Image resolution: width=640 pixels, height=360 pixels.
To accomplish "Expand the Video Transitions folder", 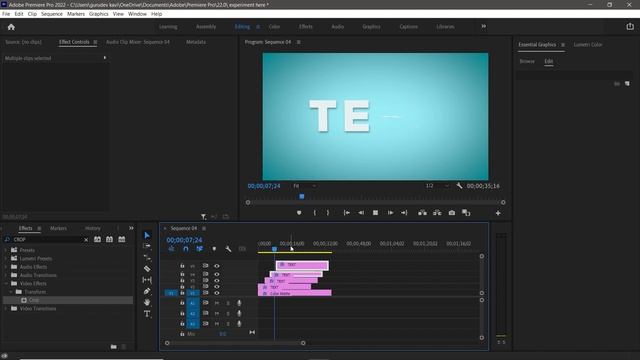I will 6,309.
